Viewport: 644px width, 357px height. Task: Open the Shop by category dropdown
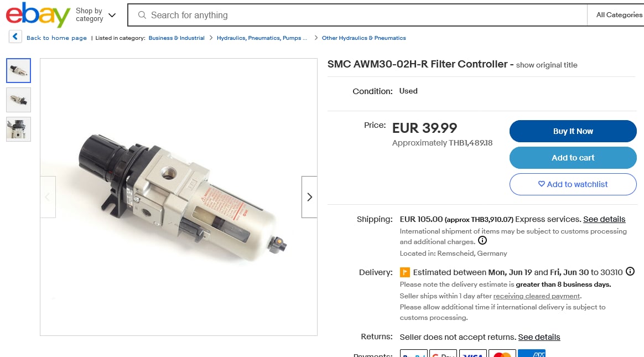click(95, 15)
